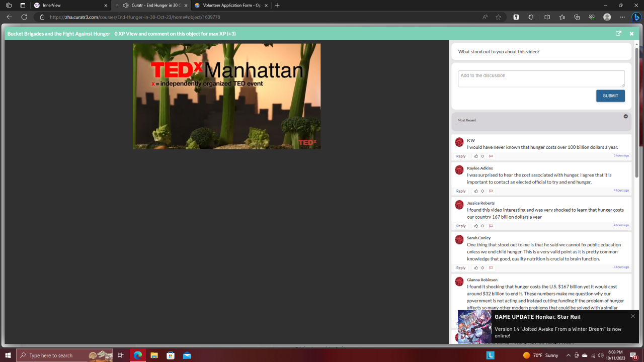Open the notification center
Screen dimensions: 644x362
click(634, 355)
